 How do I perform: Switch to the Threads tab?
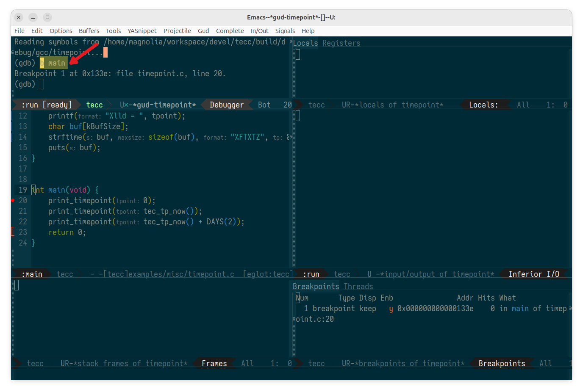pyautogui.click(x=358, y=287)
